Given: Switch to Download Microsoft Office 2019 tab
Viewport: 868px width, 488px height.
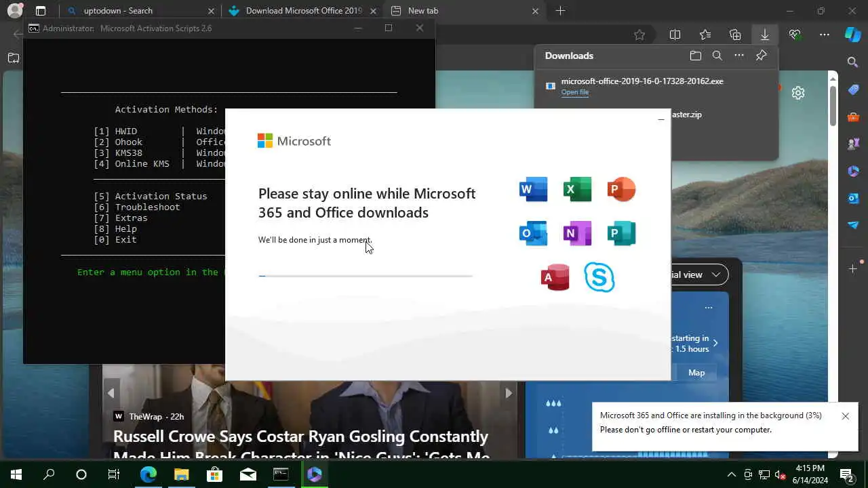Looking at the screenshot, I should click(303, 11).
